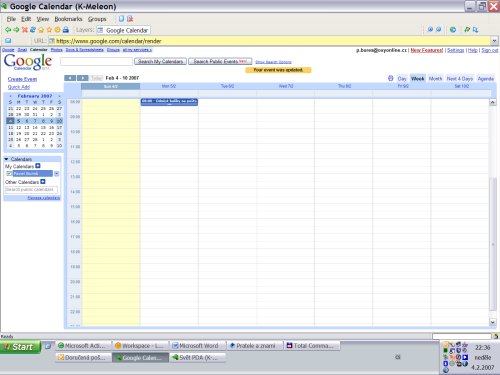The width and height of the screenshot is (500, 375).
Task: Click the calendar scrollbar down arrow
Action: point(493,322)
